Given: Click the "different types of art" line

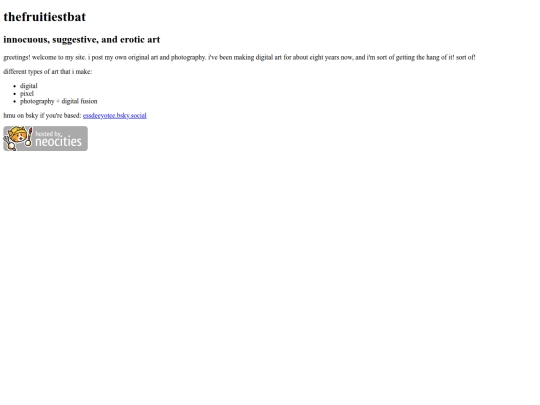Looking at the screenshot, I should [48, 72].
